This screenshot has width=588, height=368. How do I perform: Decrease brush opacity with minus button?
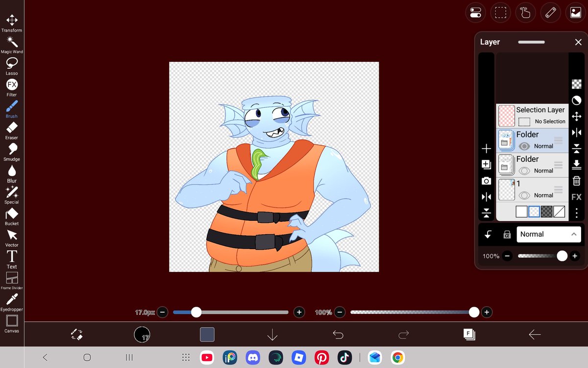pos(340,312)
